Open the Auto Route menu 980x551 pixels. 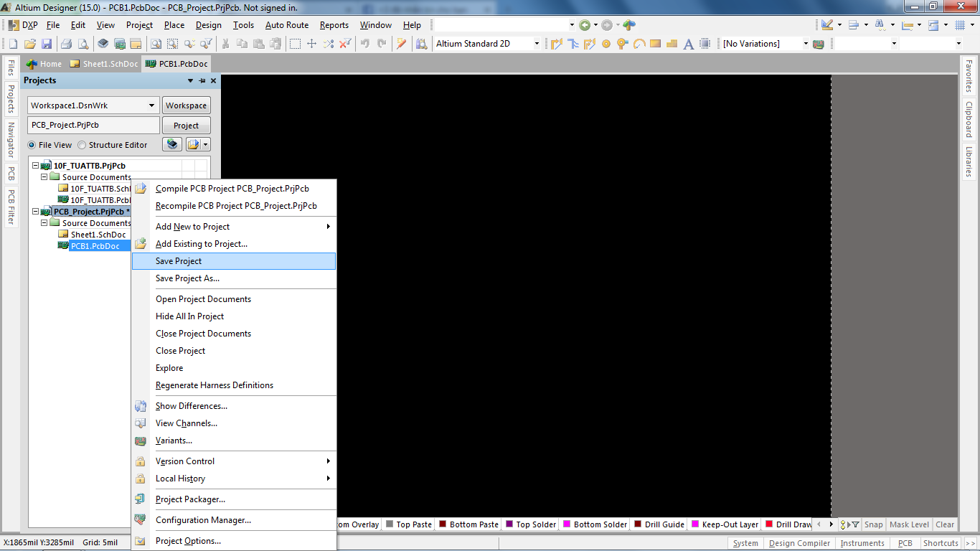[287, 25]
